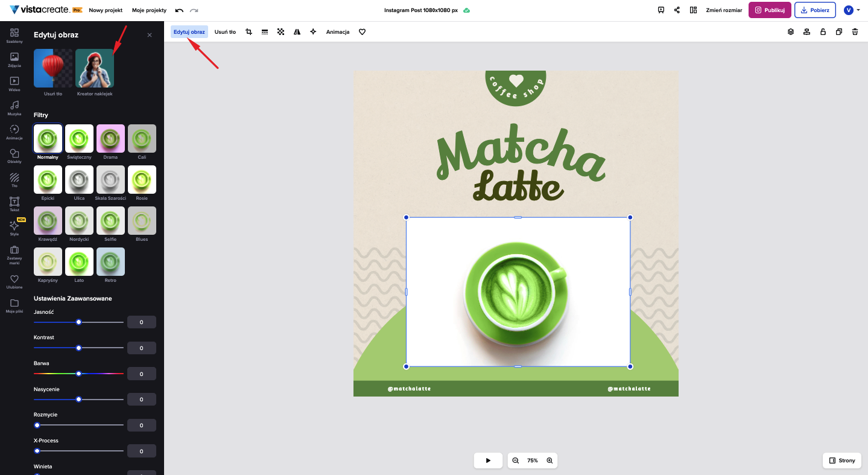868x475 pixels.
Task: Open the transparency checkerboard tool
Action: coord(280,32)
